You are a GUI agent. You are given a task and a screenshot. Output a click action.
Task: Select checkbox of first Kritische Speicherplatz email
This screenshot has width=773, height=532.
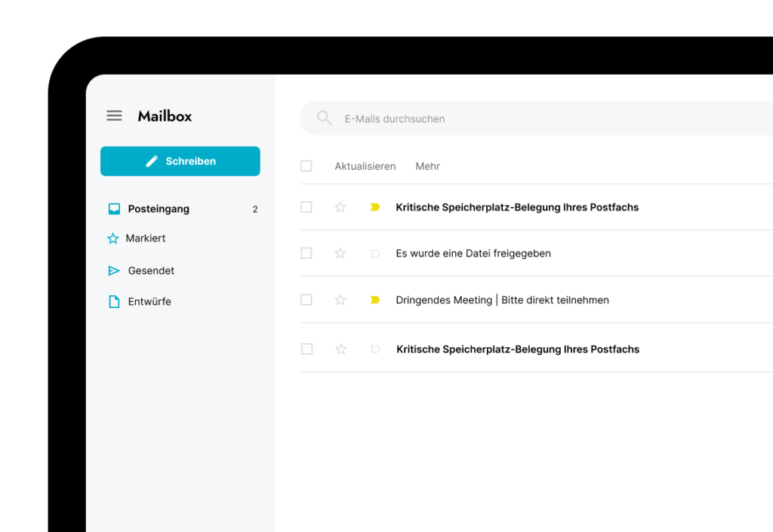point(306,207)
